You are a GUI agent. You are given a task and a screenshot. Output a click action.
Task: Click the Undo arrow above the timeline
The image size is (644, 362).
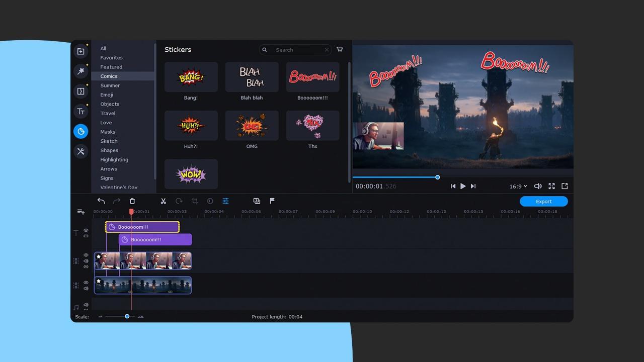pyautogui.click(x=101, y=201)
